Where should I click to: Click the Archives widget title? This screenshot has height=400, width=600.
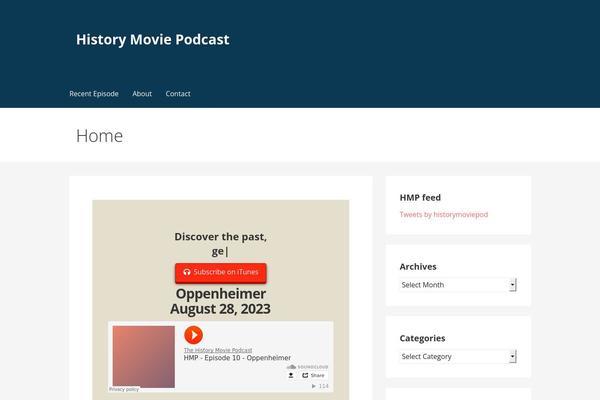click(x=418, y=266)
